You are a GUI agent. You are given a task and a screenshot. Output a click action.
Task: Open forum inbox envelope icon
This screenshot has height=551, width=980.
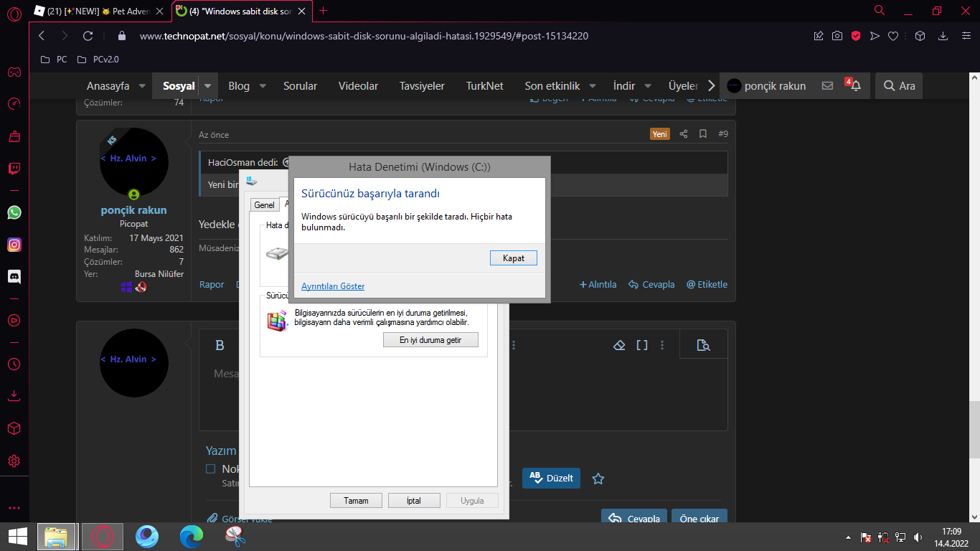[x=827, y=85]
